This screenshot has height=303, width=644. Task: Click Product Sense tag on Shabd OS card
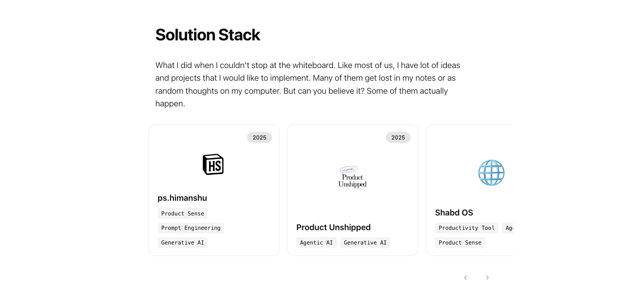coord(460,243)
